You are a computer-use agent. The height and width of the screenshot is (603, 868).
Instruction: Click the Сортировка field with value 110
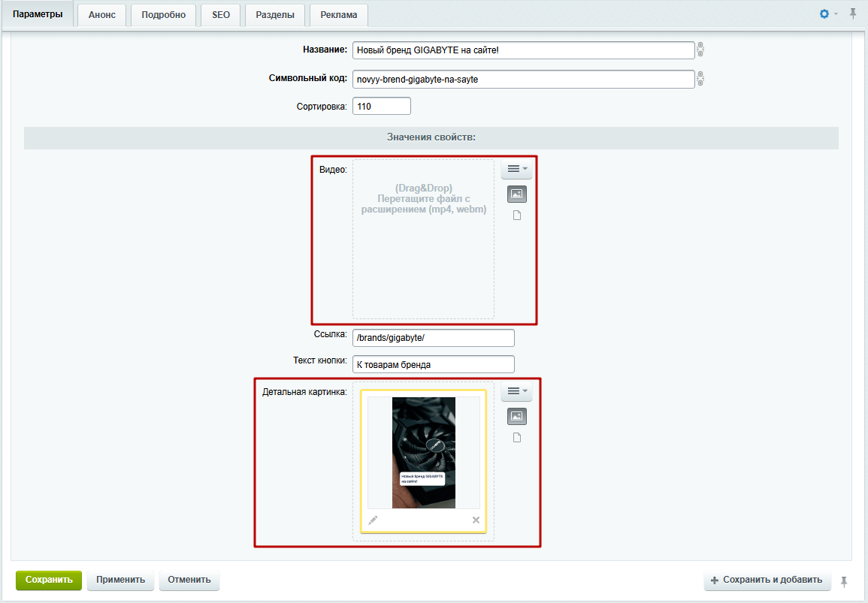[382, 106]
